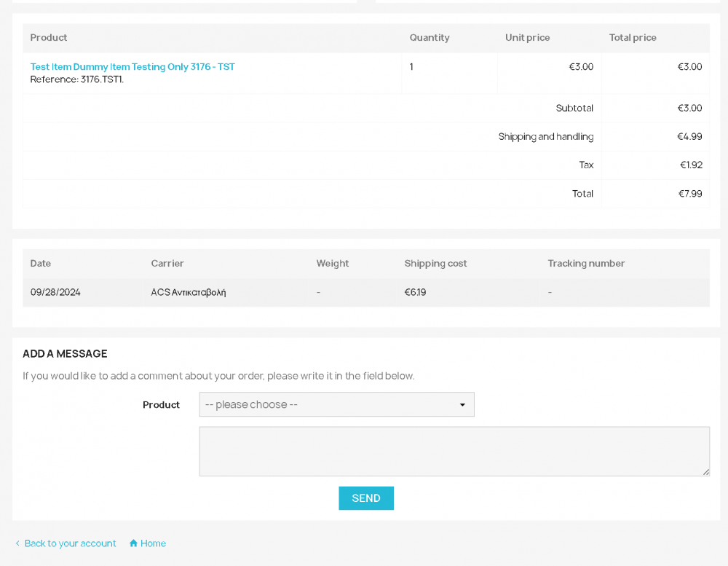Click the ADD A MESSAGE heading
The height and width of the screenshot is (566, 728).
click(x=65, y=353)
